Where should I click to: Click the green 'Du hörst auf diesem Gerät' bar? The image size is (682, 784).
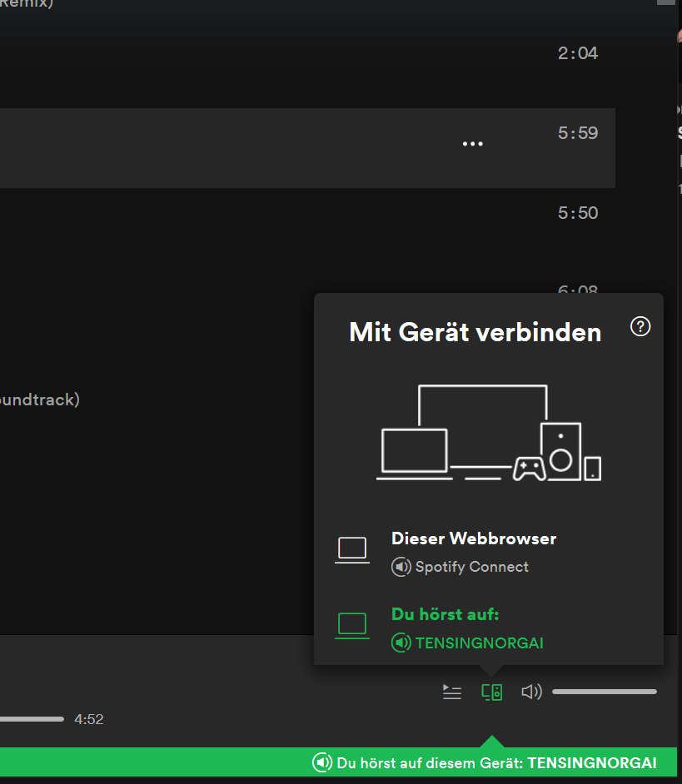(x=338, y=762)
